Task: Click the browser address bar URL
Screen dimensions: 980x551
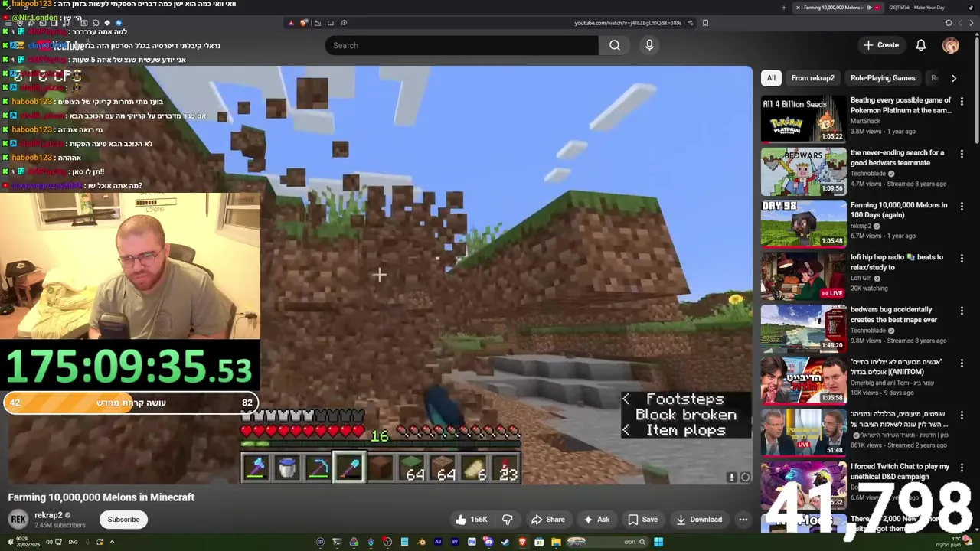Action: pos(628,23)
